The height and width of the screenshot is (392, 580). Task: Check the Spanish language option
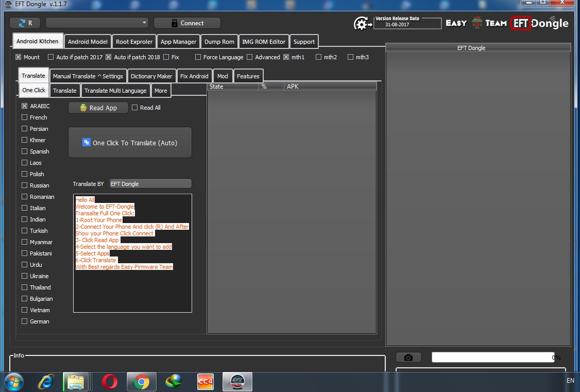tap(24, 151)
